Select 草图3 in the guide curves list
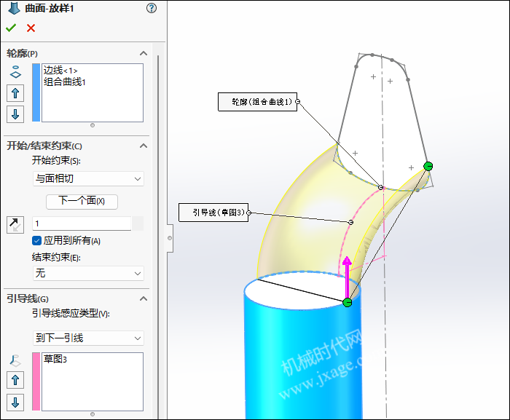 (55, 359)
